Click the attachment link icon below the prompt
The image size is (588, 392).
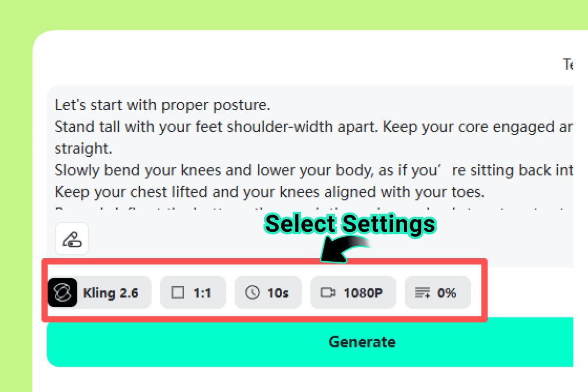[72, 239]
